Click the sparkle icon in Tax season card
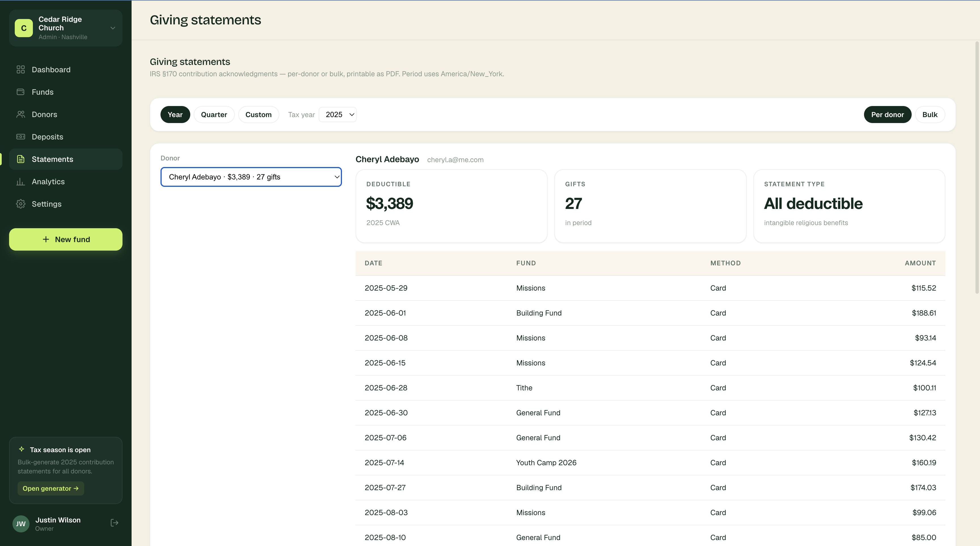 pyautogui.click(x=22, y=449)
